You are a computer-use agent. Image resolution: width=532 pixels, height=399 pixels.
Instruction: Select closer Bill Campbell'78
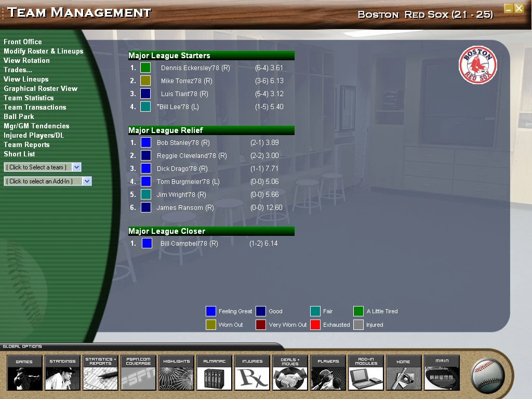coord(189,244)
